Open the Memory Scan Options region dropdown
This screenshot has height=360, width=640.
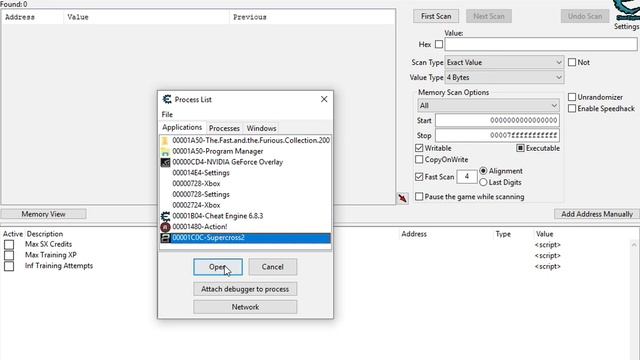point(488,106)
